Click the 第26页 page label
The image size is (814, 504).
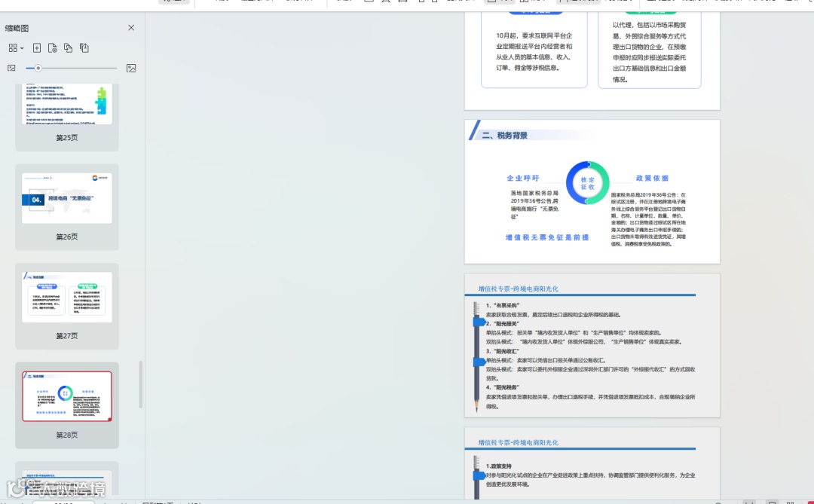[x=67, y=237]
